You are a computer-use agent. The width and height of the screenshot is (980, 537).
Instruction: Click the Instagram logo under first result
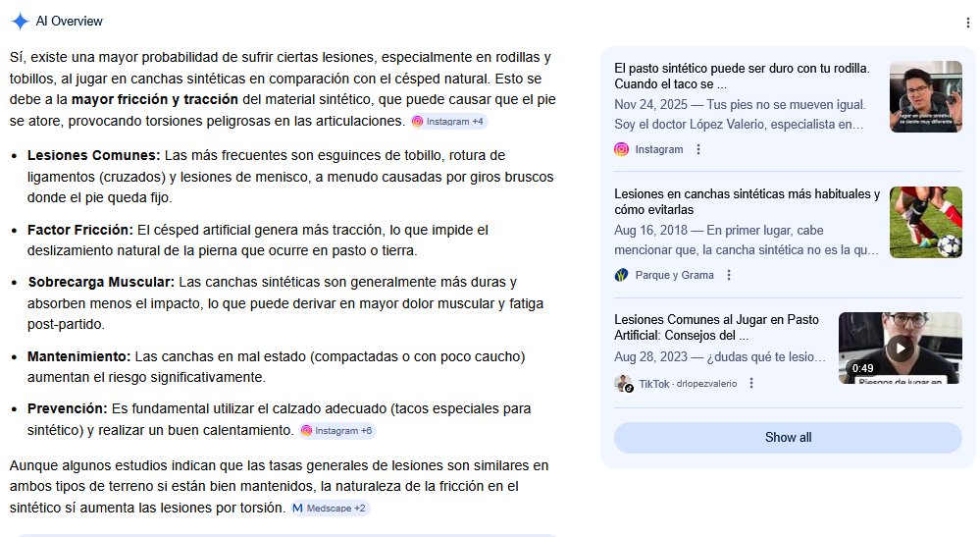pyautogui.click(x=621, y=149)
